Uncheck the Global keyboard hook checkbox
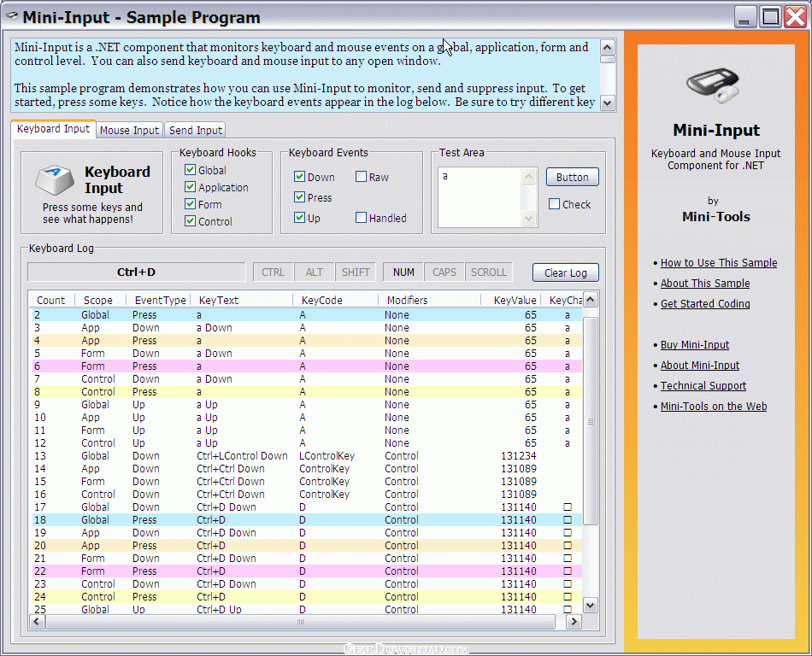This screenshot has height=656, width=812. 191,170
